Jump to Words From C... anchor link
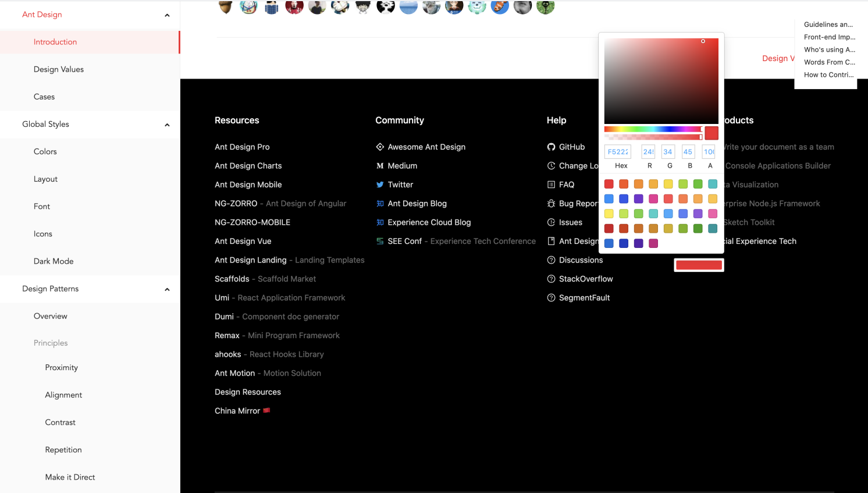The width and height of the screenshot is (868, 493). point(830,62)
